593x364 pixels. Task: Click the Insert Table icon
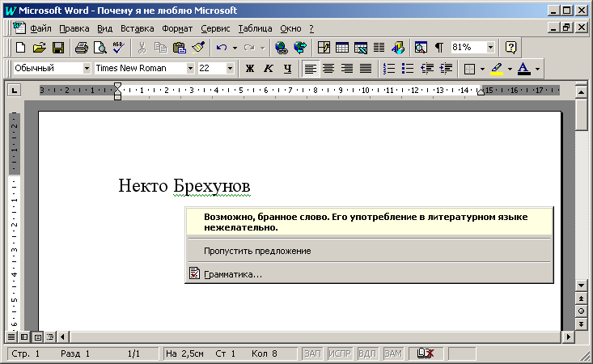click(342, 48)
